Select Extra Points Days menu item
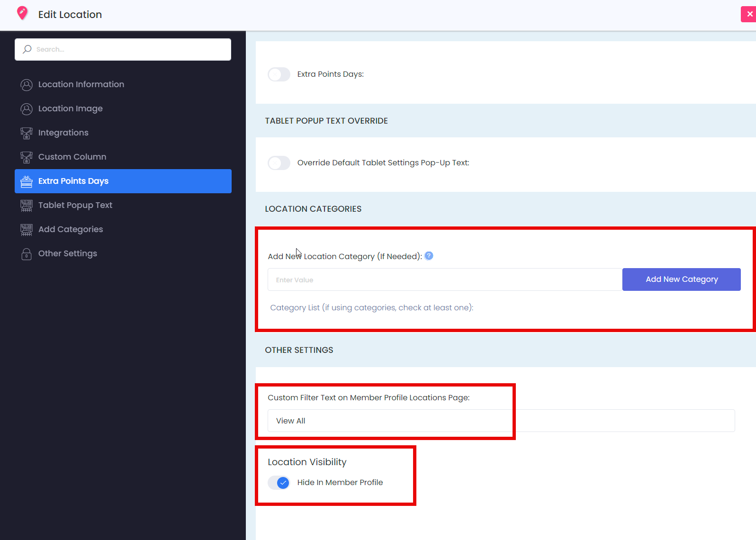Screen dimensions: 756x540 (123, 181)
